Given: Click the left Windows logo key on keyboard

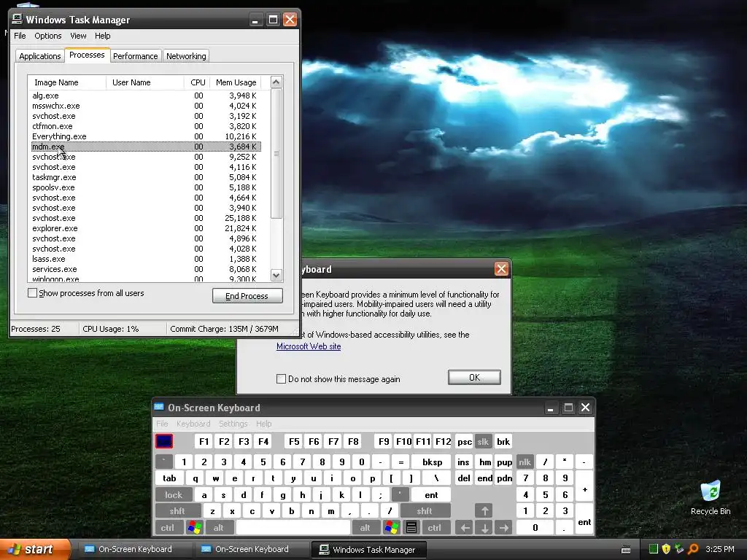Looking at the screenshot, I should coord(194,527).
